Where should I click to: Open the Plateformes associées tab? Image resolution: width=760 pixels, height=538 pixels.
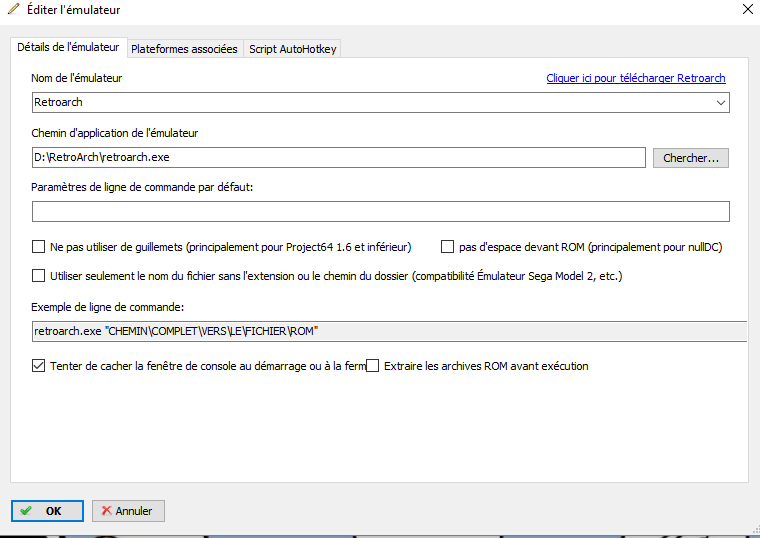pos(184,49)
